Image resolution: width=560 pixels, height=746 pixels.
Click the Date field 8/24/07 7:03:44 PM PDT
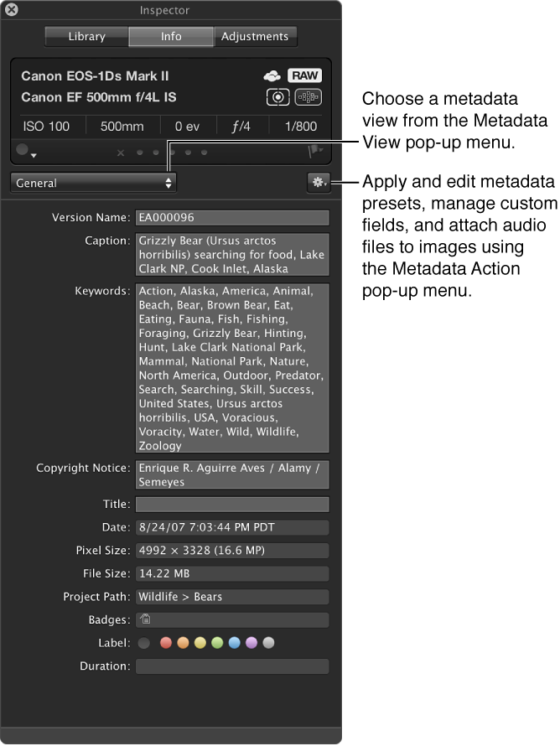232,527
